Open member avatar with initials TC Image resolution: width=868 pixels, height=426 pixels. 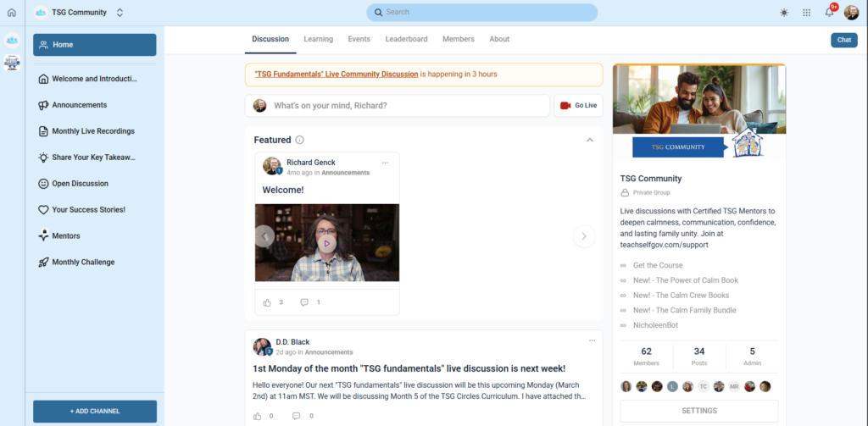point(703,387)
